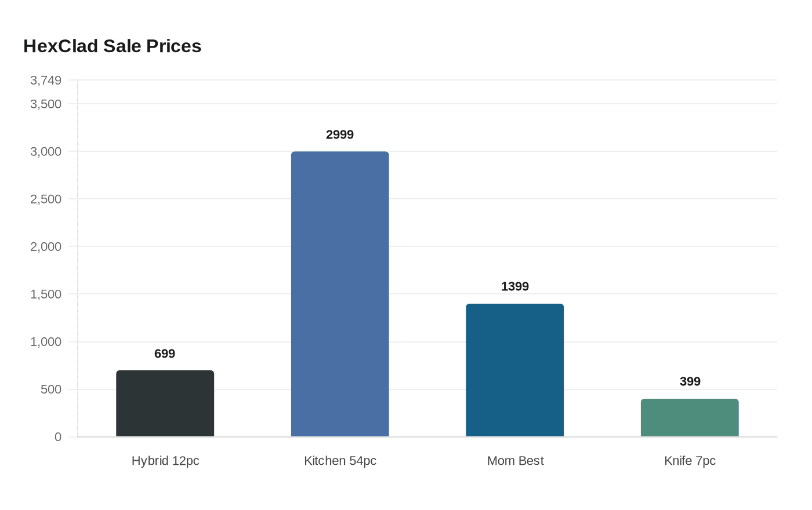The height and width of the screenshot is (510, 812).
Task: Click the tall blue Kitchen 54pc bar
Action: coord(340,294)
